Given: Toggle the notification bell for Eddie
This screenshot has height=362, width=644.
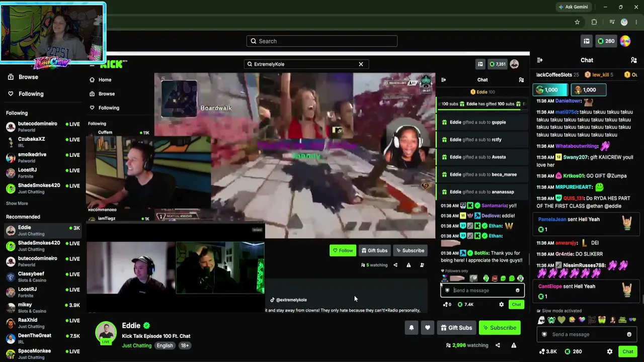Looking at the screenshot, I should point(412,328).
